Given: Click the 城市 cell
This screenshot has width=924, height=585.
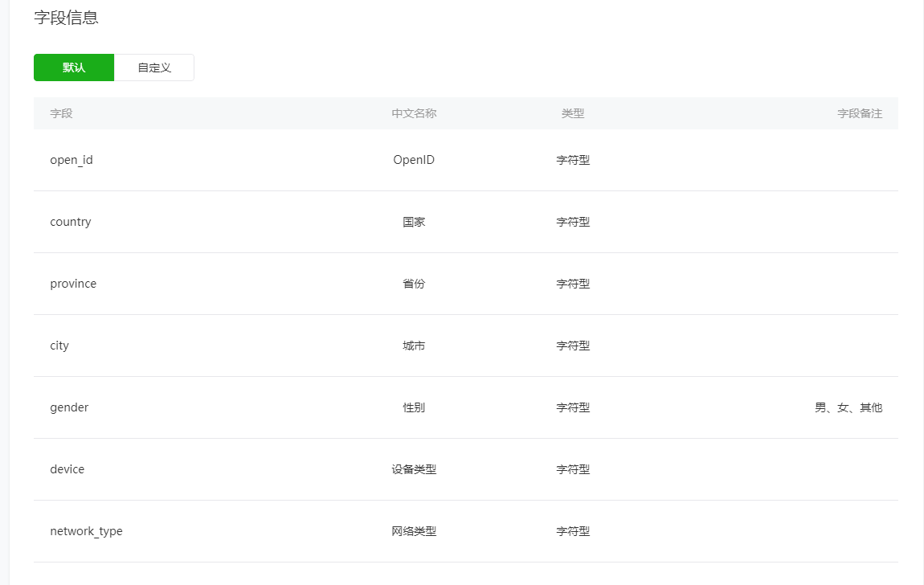Looking at the screenshot, I should pos(414,346).
